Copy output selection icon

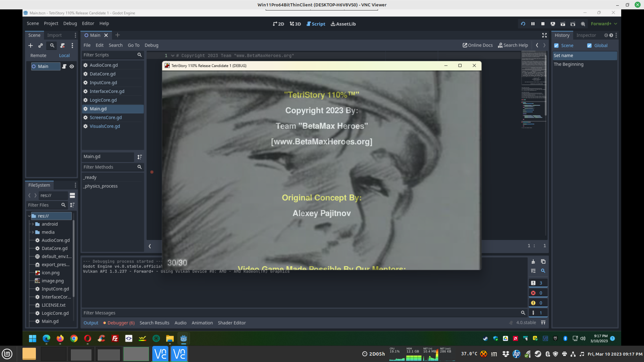543,262
